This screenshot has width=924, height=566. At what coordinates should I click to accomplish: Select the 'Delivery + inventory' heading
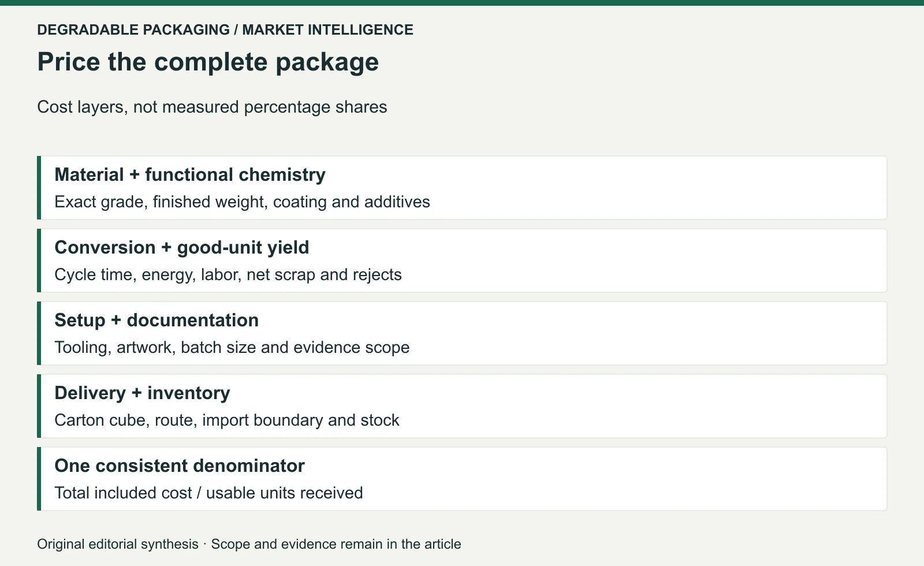[142, 393]
